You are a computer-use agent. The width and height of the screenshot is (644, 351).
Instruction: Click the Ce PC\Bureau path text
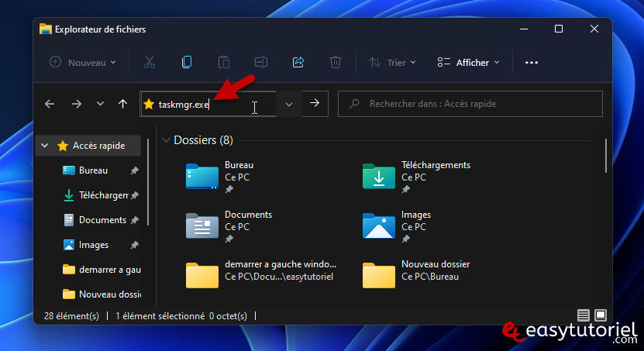pos(430,277)
